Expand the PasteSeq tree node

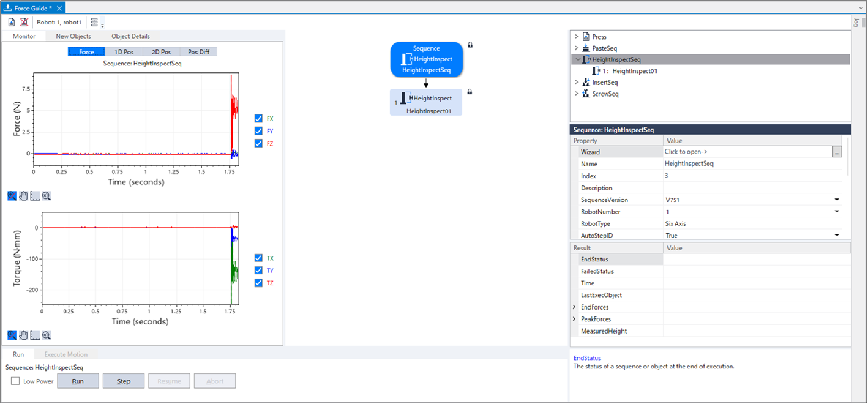(x=577, y=48)
